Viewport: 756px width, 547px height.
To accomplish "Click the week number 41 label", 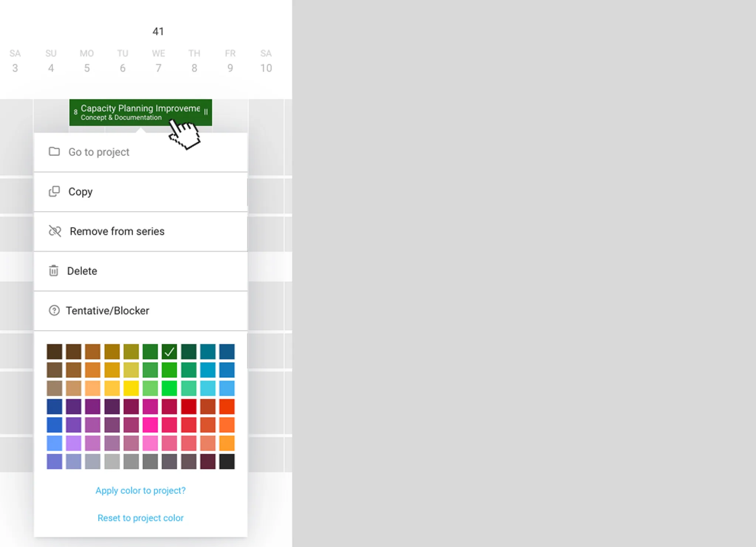I will (x=158, y=31).
